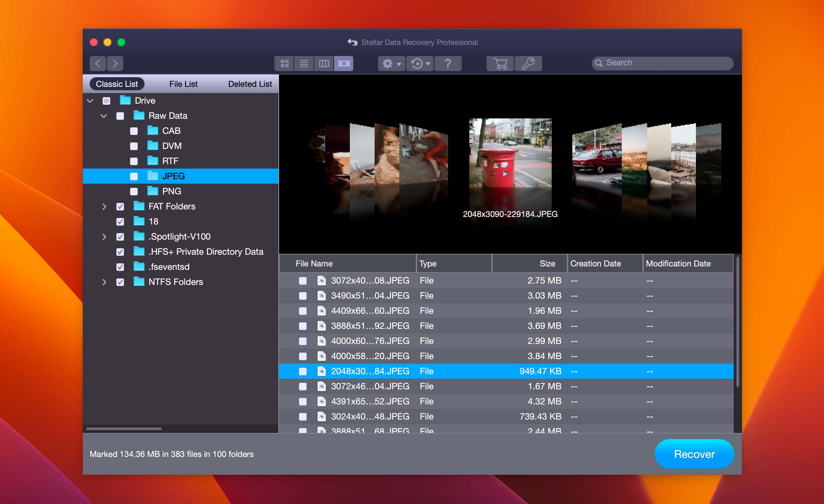Click the red mailbox preview thumbnail

(x=510, y=153)
